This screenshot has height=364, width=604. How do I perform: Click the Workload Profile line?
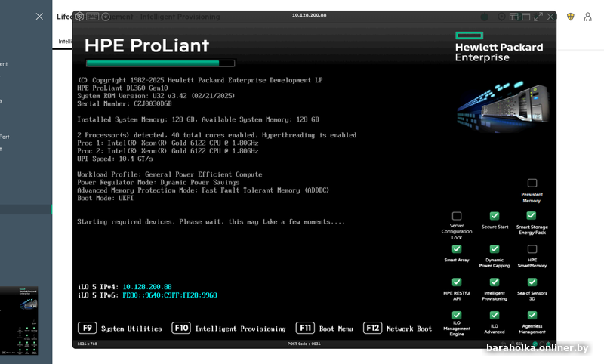[169, 174]
